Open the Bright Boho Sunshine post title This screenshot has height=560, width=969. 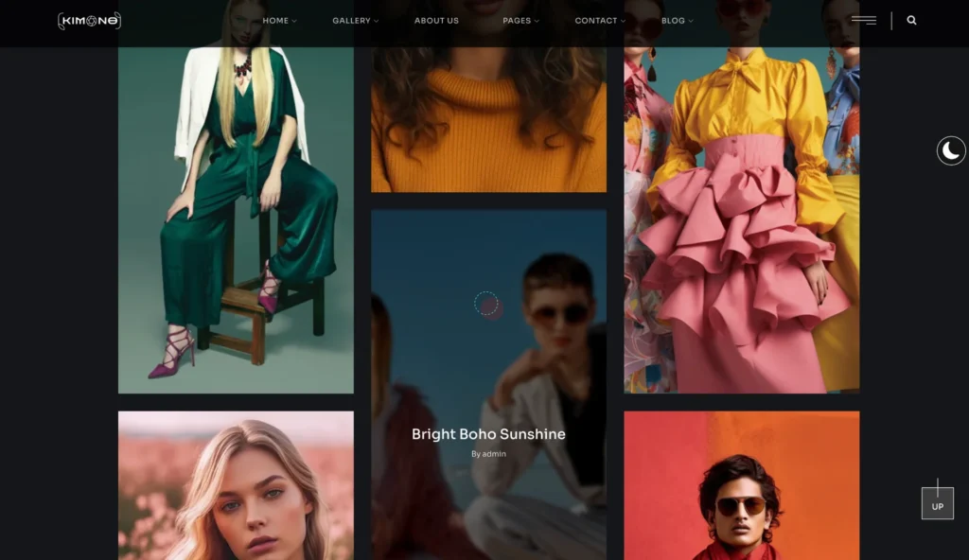click(x=488, y=434)
